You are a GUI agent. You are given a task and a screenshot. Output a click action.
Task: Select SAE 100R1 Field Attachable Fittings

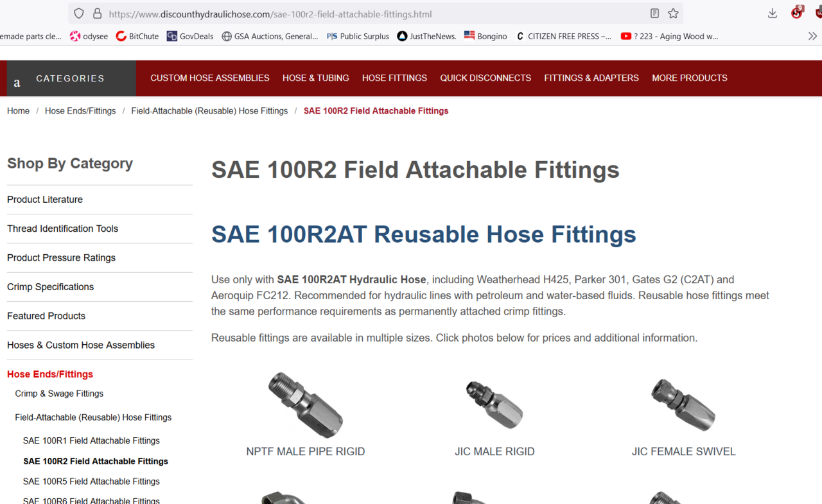tap(91, 441)
